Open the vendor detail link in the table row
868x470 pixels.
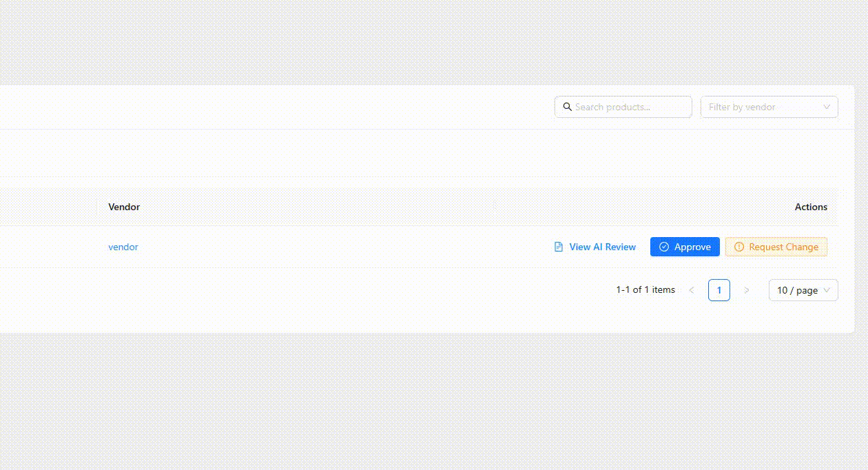coord(123,247)
